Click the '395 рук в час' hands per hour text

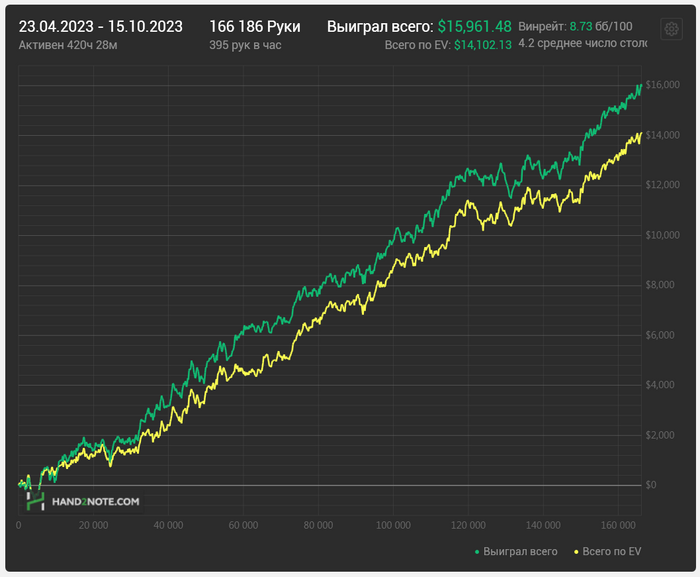click(x=245, y=45)
